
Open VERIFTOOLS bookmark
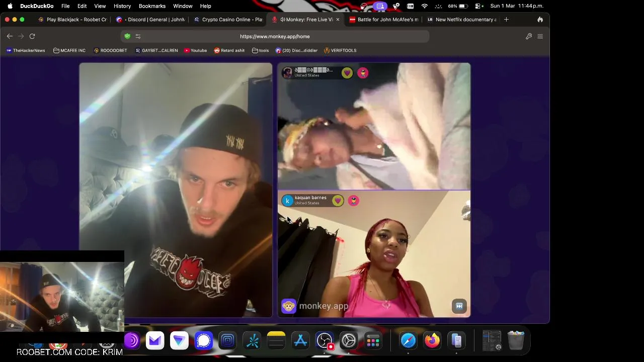[340, 50]
